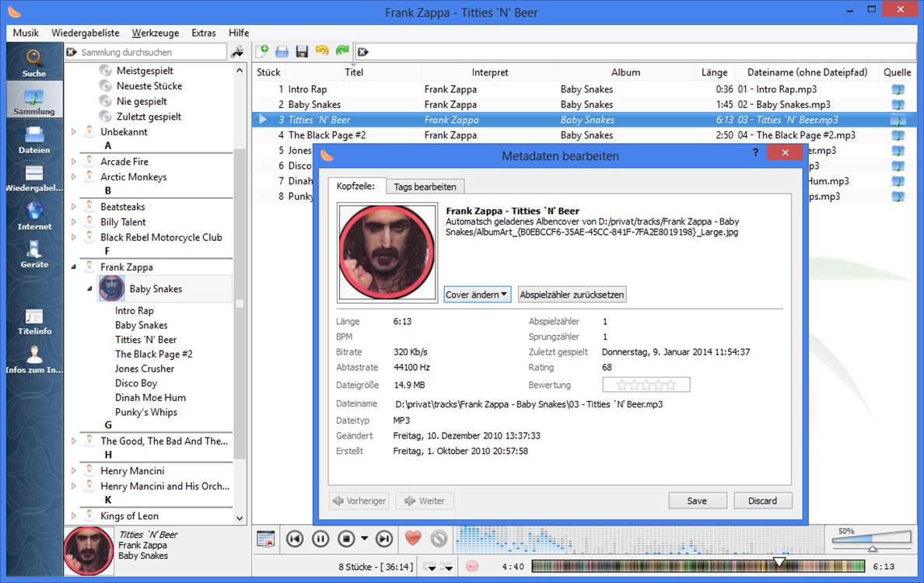Ban the track with the ban icon
This screenshot has width=924, height=583.
point(439,538)
